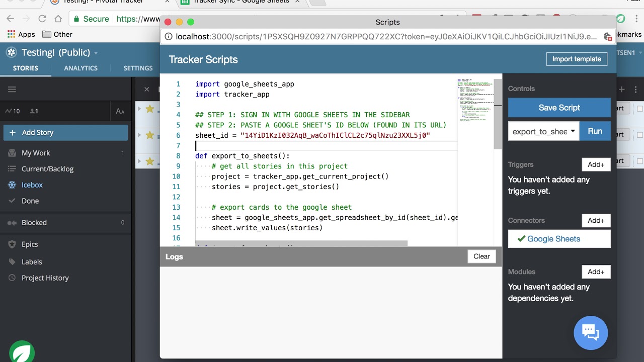Open Icebox using the snowflake icon
The height and width of the screenshot is (362, 644).
(x=11, y=185)
